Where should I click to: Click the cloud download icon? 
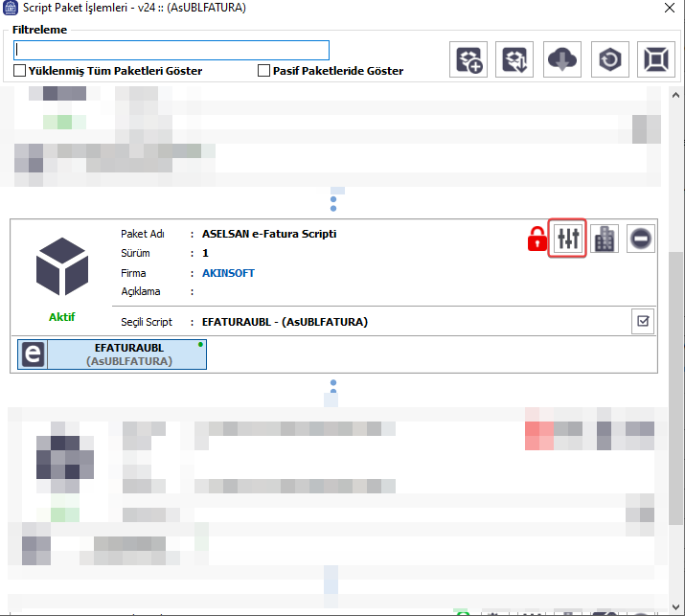[562, 60]
